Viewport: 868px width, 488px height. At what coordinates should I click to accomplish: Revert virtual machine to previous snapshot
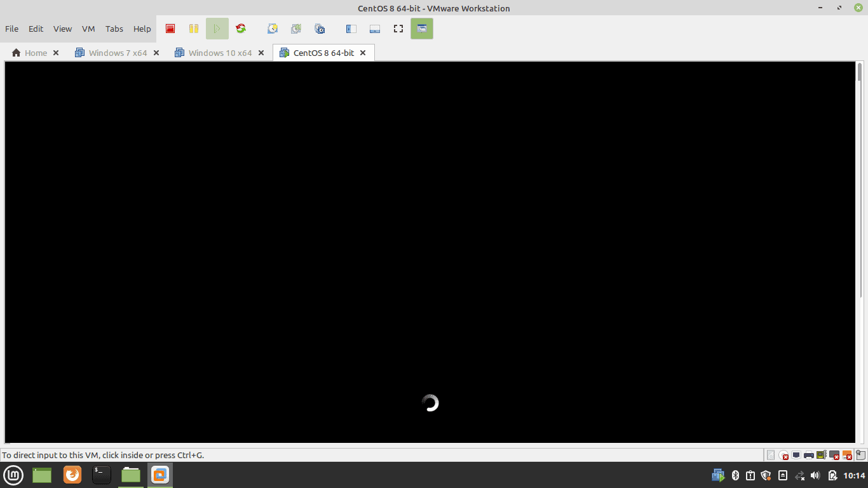(296, 29)
